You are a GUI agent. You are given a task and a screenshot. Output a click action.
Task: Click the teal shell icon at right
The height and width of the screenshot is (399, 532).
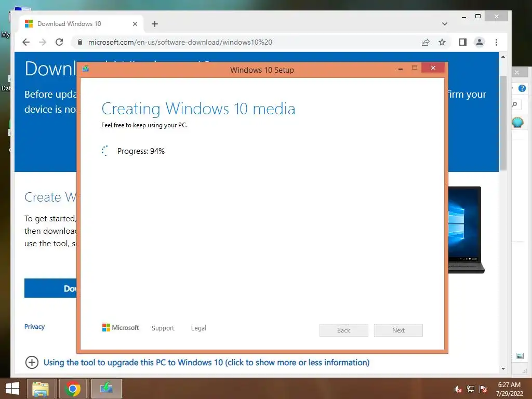point(517,122)
